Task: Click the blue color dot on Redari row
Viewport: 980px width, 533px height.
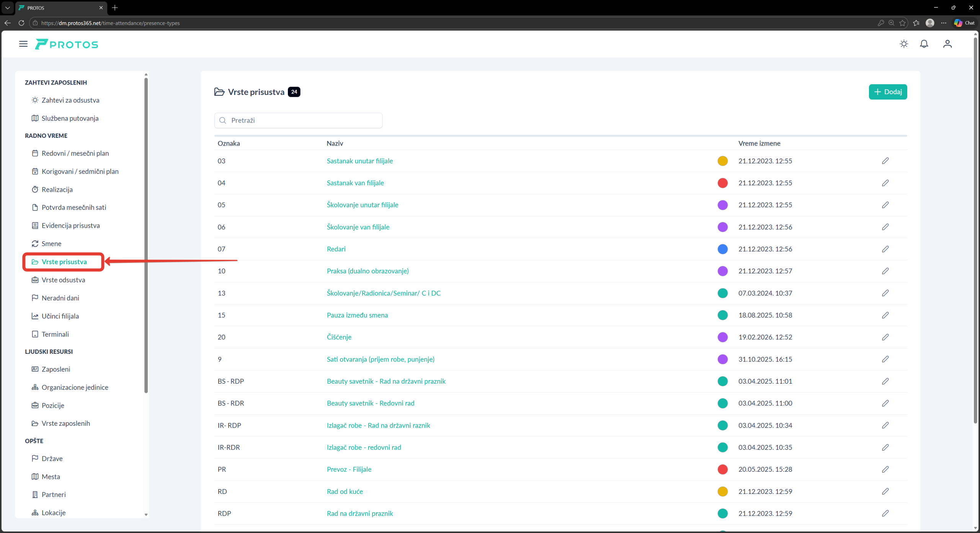Action: 722,249
